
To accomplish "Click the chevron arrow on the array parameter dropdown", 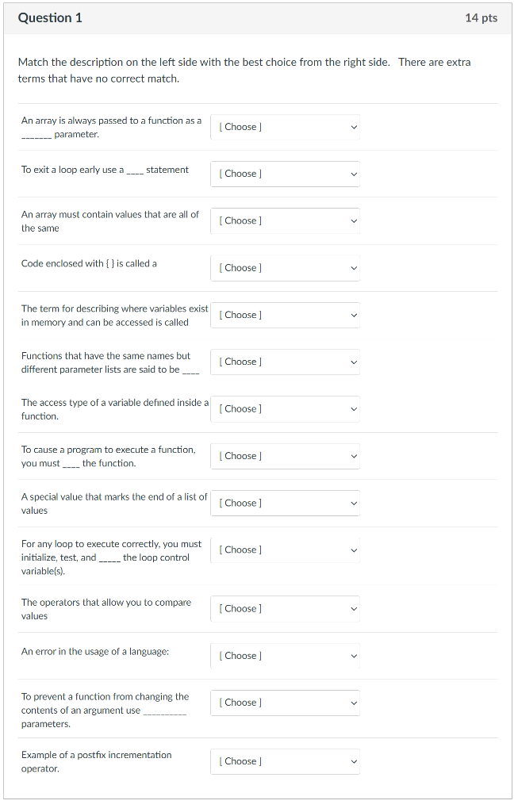I will click(355, 127).
